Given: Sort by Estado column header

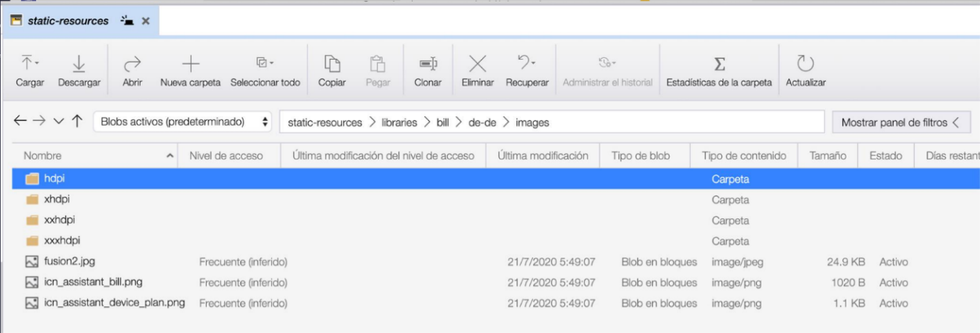Looking at the screenshot, I should click(x=885, y=156).
